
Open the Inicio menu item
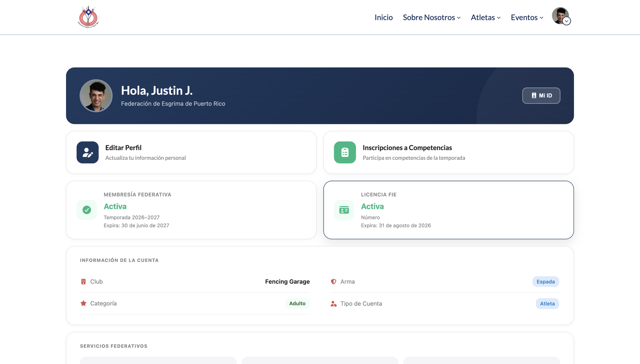pyautogui.click(x=384, y=17)
